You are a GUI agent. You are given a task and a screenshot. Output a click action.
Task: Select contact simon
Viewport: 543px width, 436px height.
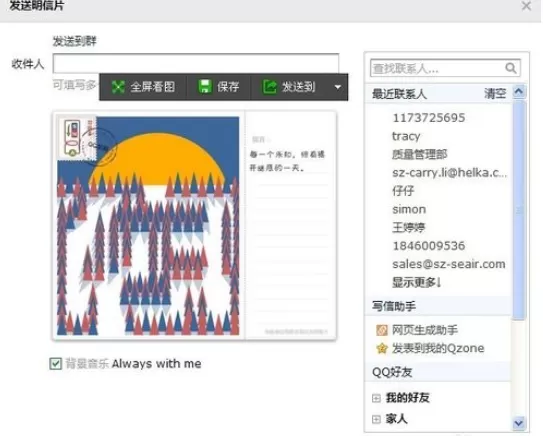[x=409, y=209]
